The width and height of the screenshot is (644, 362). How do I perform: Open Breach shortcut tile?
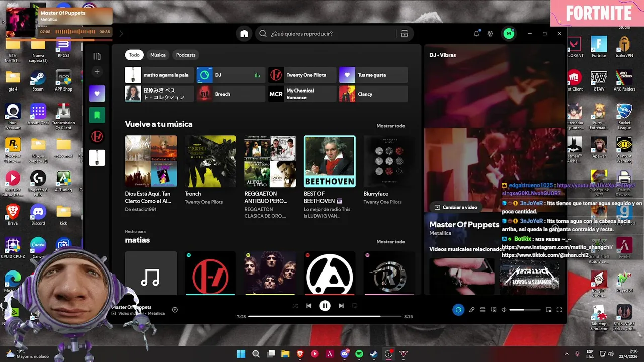click(x=231, y=94)
